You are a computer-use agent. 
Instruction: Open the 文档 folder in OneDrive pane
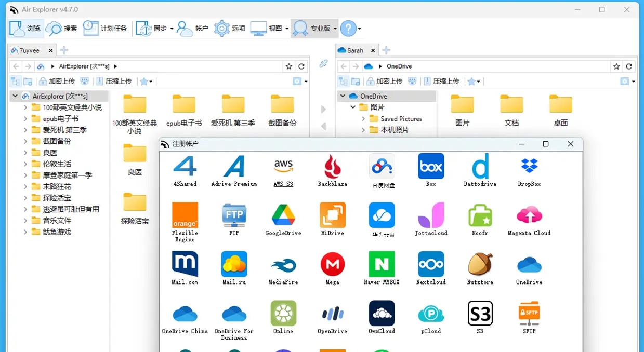(511, 111)
